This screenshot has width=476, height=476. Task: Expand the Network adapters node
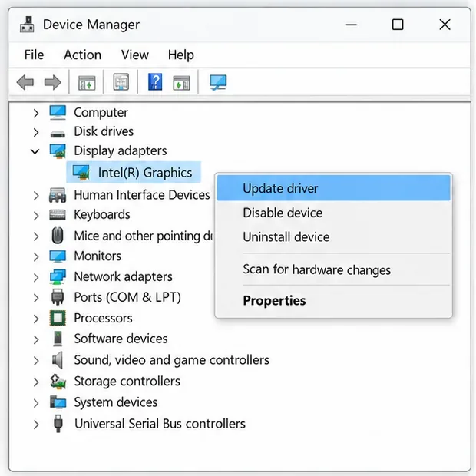click(x=36, y=277)
